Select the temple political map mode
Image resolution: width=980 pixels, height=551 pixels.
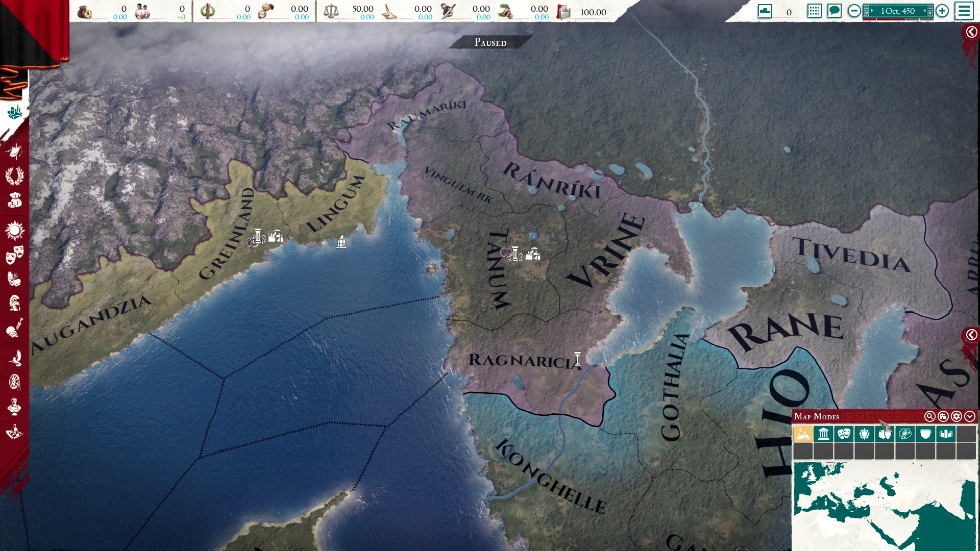click(823, 434)
